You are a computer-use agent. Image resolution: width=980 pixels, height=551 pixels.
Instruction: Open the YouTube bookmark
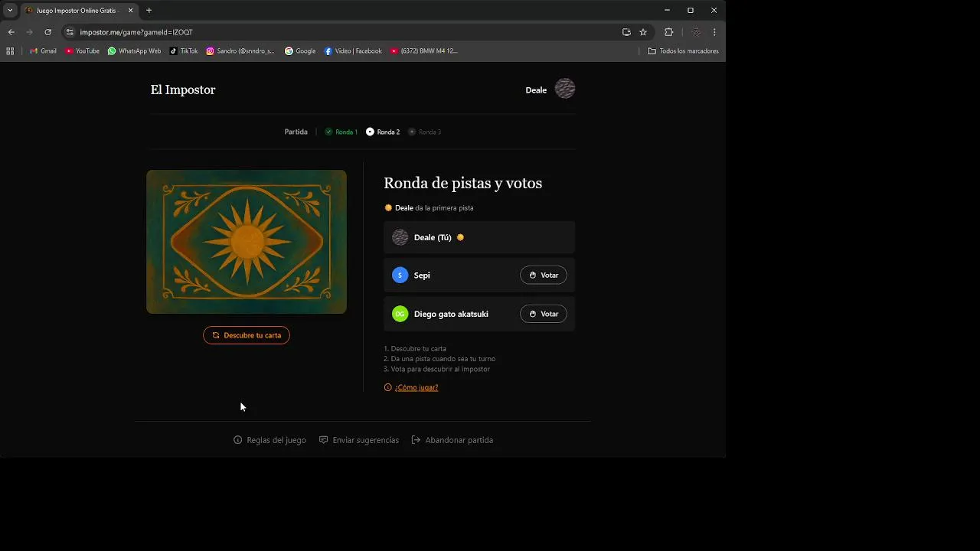click(82, 51)
